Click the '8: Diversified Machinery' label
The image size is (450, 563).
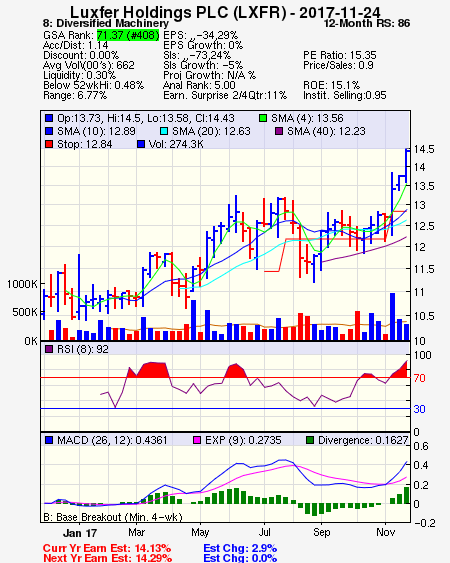[x=106, y=23]
